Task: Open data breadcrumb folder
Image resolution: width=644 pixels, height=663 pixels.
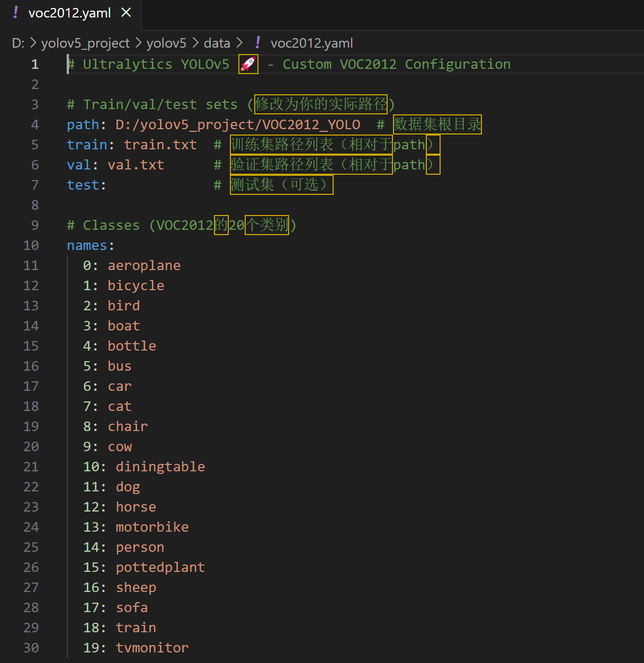Action: pyautogui.click(x=217, y=43)
